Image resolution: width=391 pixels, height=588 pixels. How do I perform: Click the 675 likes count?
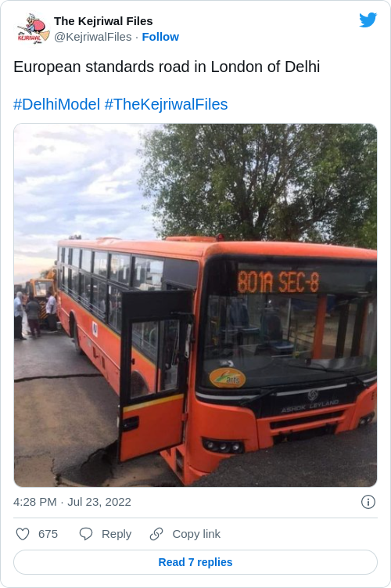pyautogui.click(x=48, y=534)
